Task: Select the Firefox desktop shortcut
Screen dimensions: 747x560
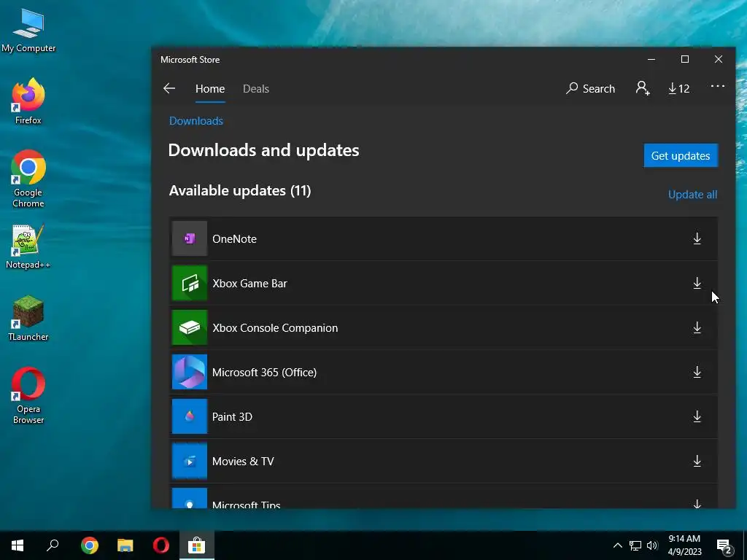Action: [x=28, y=101]
